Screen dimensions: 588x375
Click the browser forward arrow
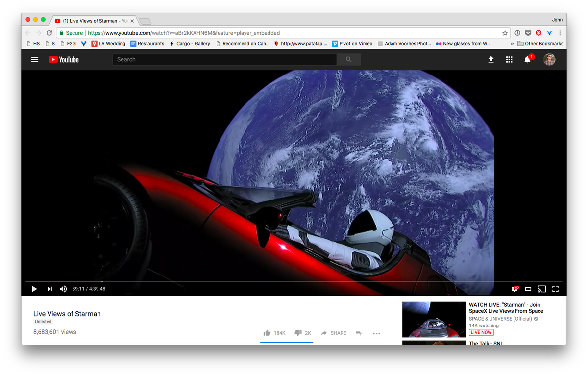click(38, 33)
